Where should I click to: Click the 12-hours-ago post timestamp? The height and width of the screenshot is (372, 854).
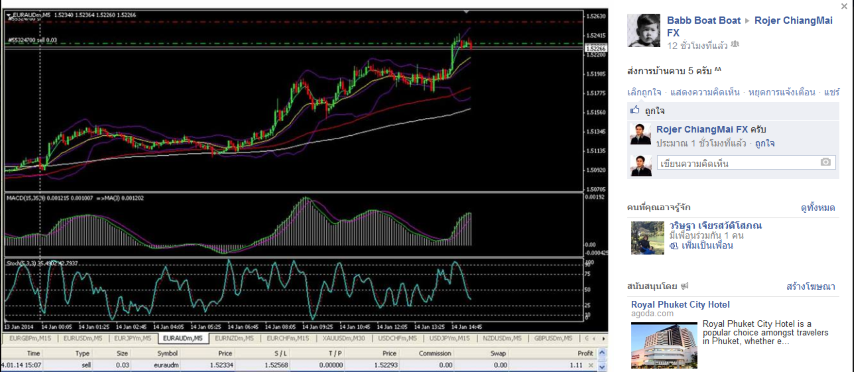[697, 46]
